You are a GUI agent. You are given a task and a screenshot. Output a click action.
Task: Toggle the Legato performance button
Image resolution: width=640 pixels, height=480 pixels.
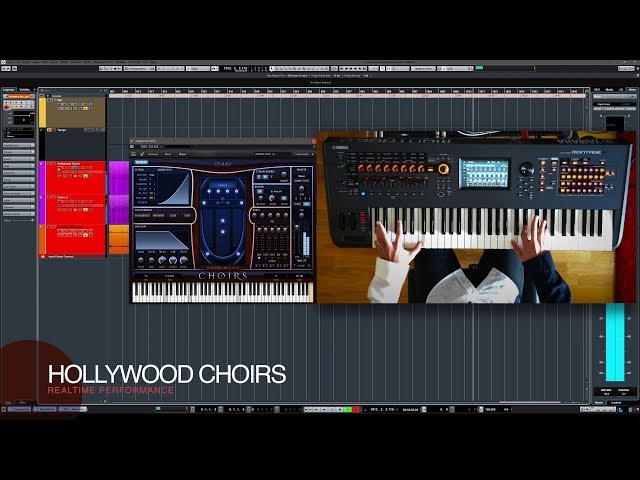173,216
